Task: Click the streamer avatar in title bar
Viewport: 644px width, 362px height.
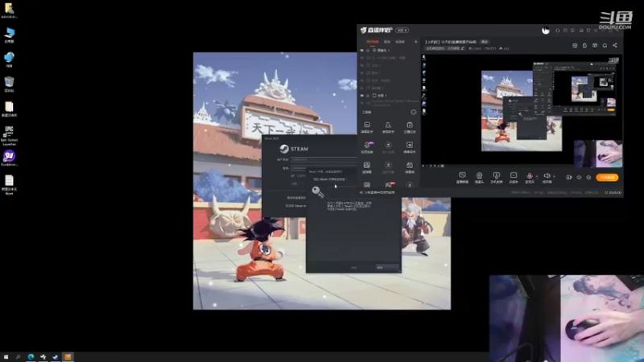Action: [x=546, y=31]
